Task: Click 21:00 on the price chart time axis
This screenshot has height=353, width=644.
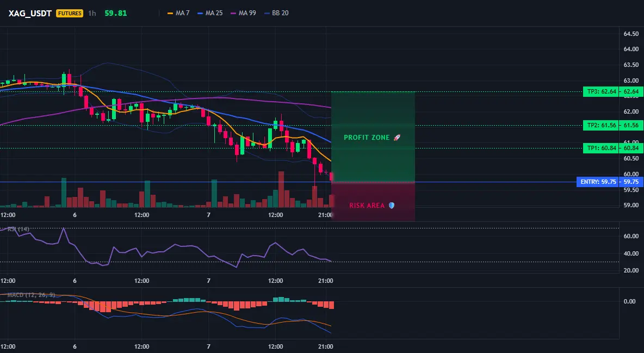Action: coord(326,215)
